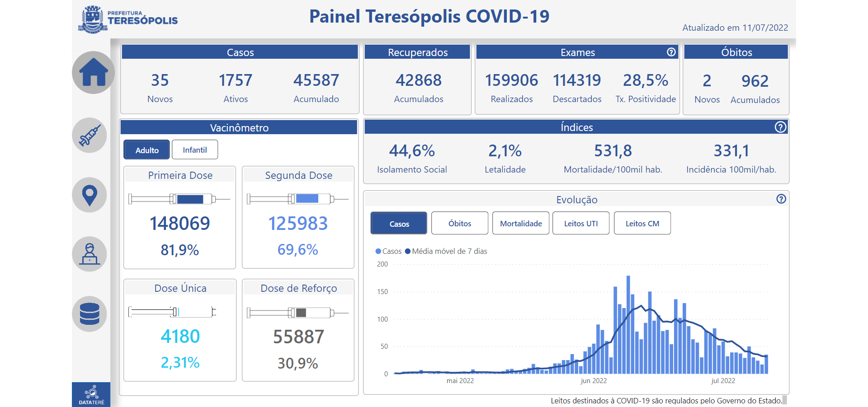Select Adulto in the Vacinômetro

pos(147,150)
